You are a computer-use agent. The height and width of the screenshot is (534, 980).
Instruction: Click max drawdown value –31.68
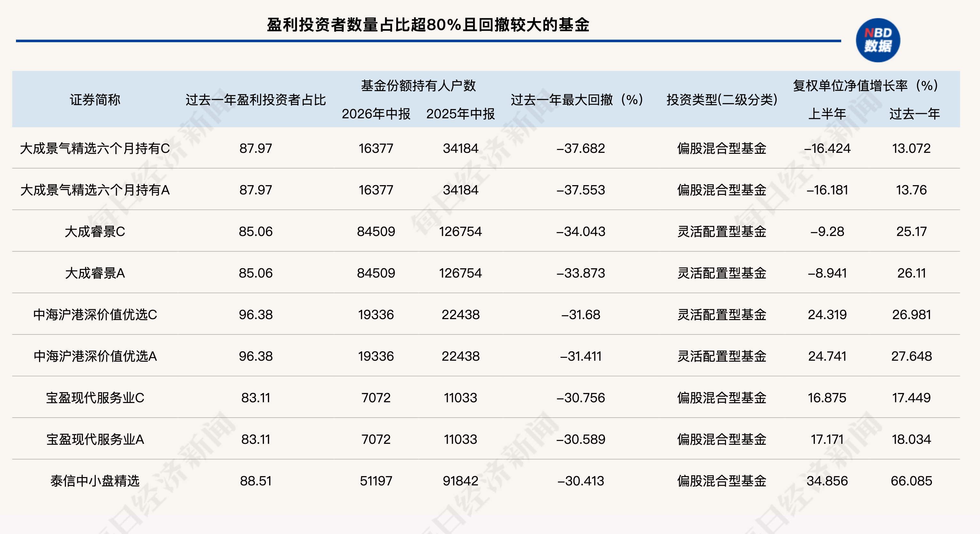point(581,315)
